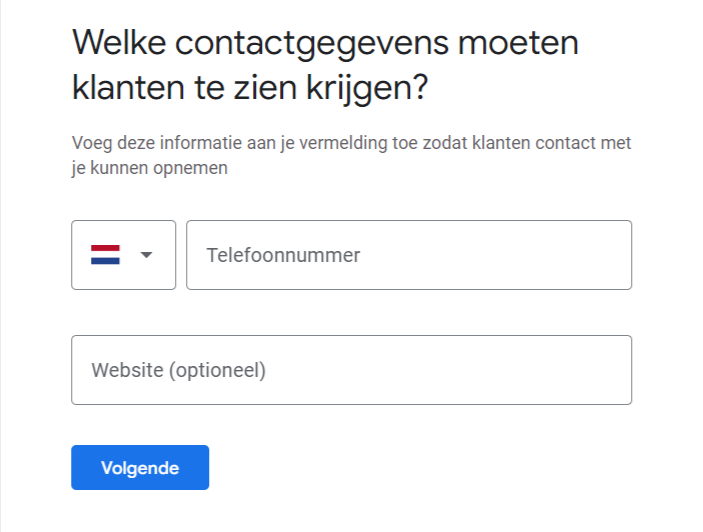Expand the country code dropdown arrow

coord(146,255)
